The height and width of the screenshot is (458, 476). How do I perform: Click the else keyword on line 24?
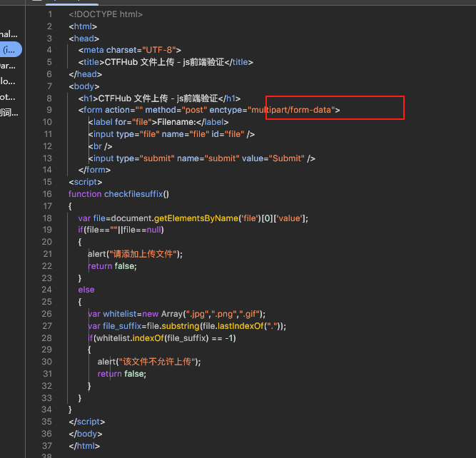point(86,290)
